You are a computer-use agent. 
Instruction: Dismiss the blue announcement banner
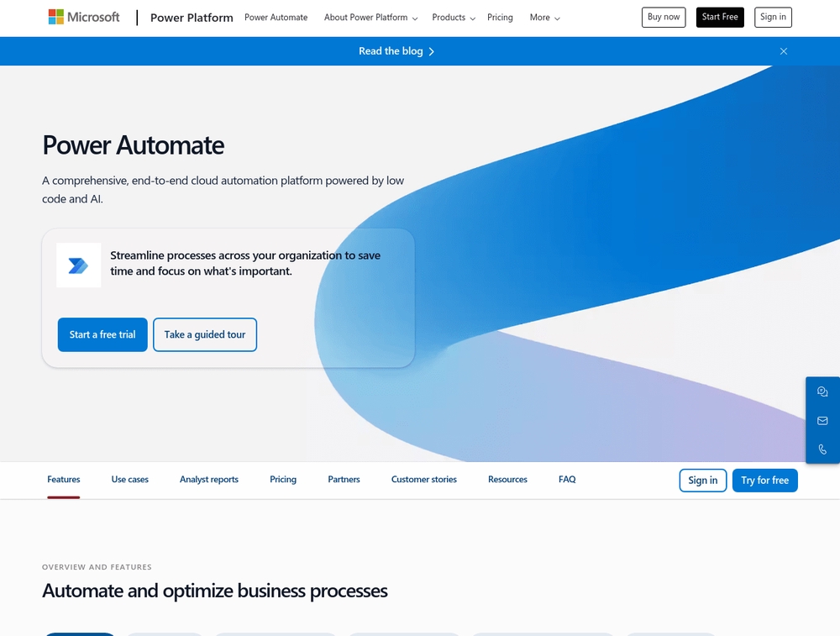(783, 51)
